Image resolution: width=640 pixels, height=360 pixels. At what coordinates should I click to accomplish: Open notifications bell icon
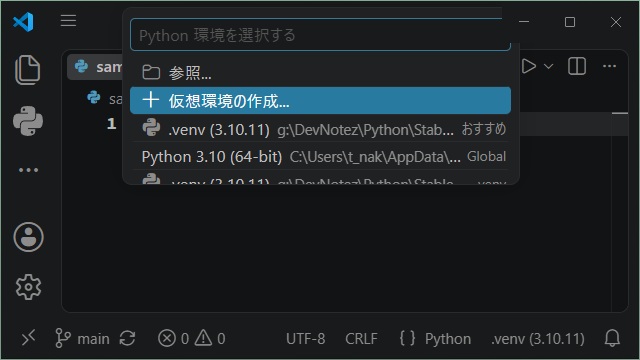tap(612, 338)
